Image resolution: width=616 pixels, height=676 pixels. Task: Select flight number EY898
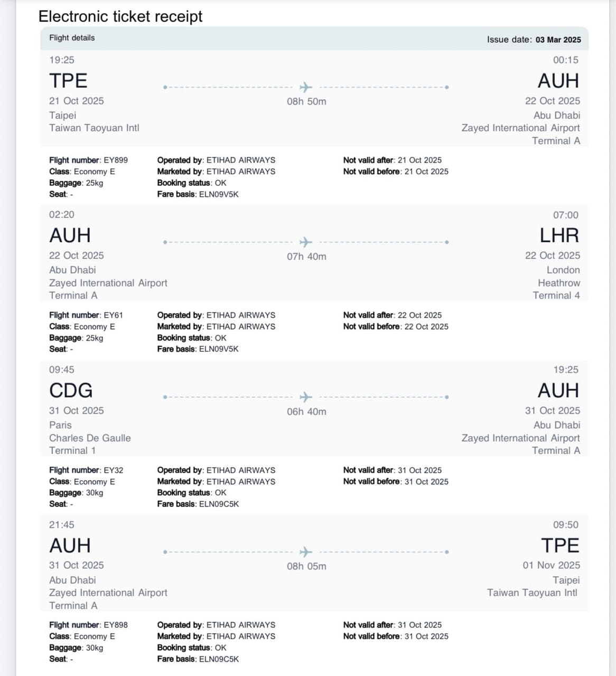[116, 625]
